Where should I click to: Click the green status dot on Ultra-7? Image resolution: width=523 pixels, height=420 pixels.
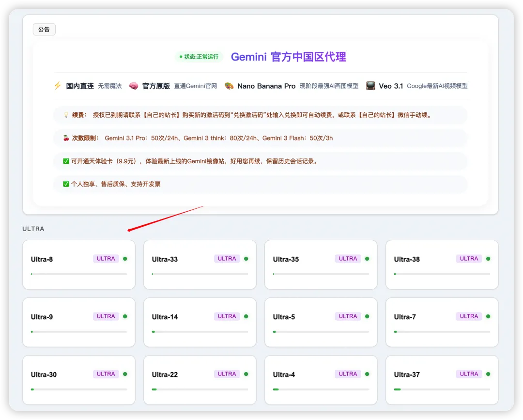coord(488,316)
